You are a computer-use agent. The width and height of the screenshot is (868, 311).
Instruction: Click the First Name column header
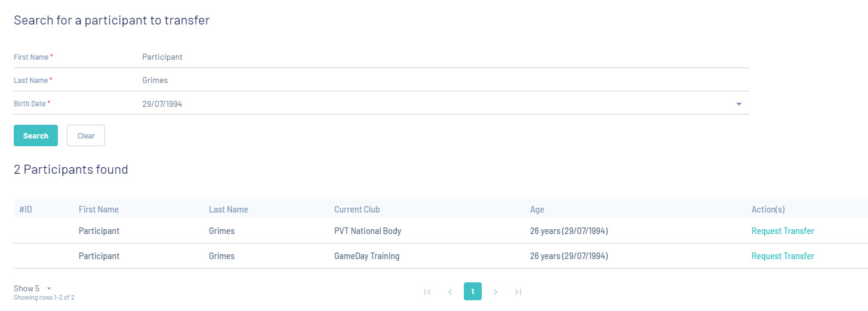click(99, 210)
